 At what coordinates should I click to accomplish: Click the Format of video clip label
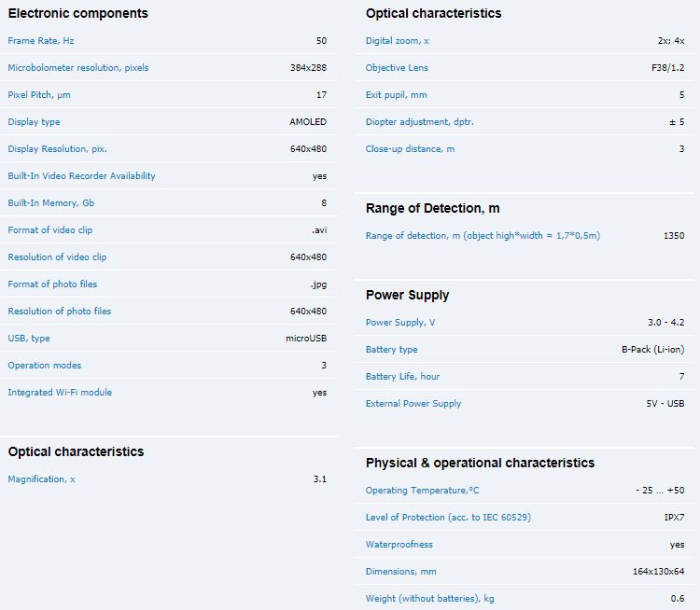(x=50, y=230)
